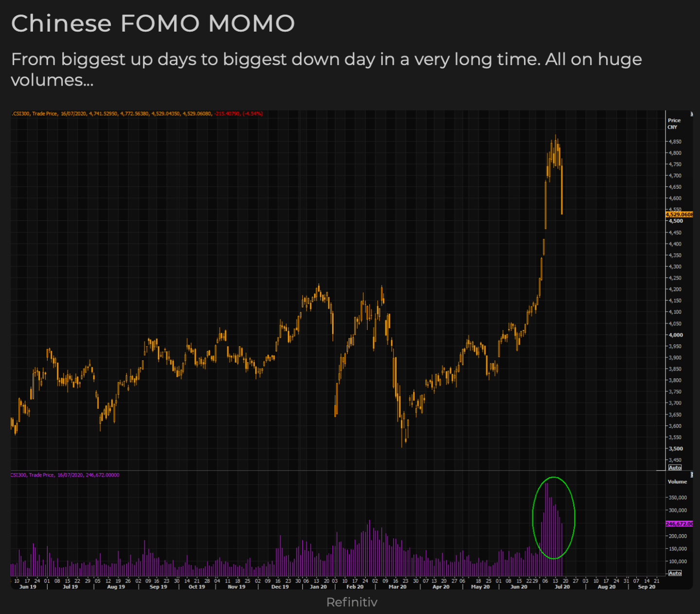The width and height of the screenshot is (700, 614).
Task: Click the volume panel corner icon
Action: (691, 475)
